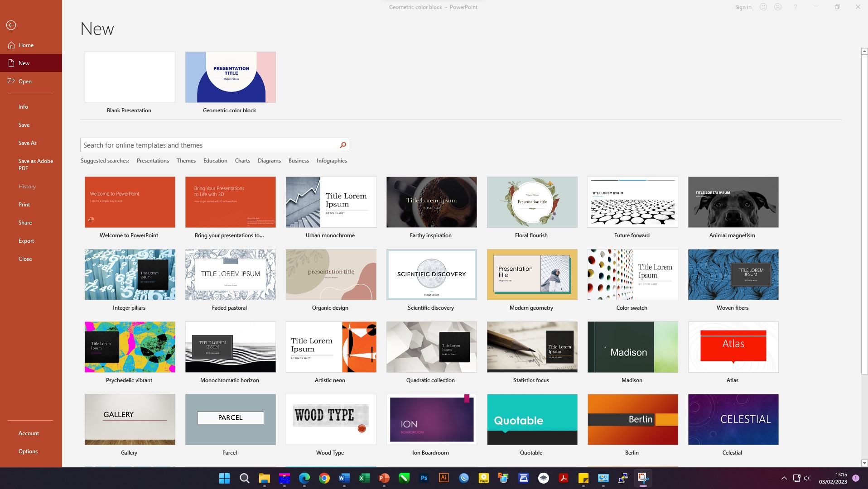
Task: Select the Atlas theme thumbnail
Action: click(733, 347)
